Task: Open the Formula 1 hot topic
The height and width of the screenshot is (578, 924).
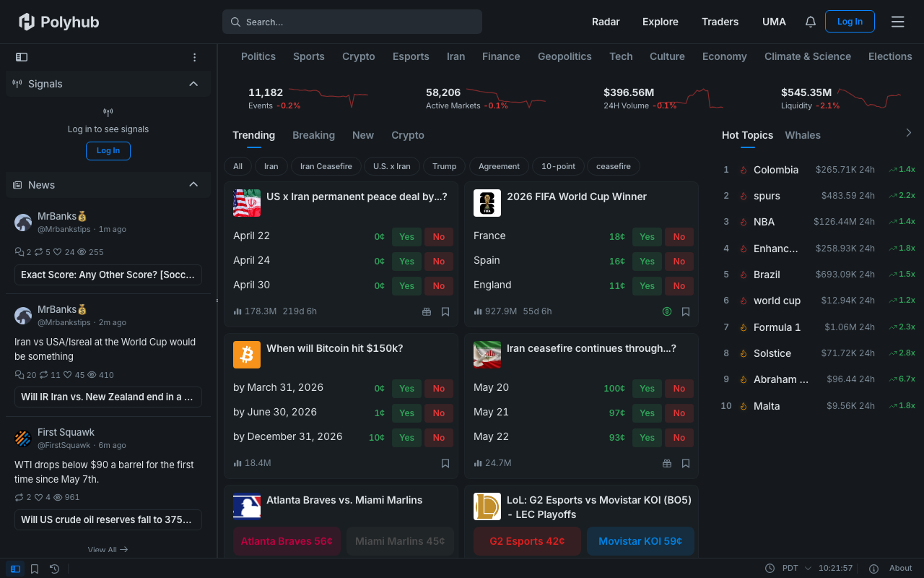Action: point(777,327)
